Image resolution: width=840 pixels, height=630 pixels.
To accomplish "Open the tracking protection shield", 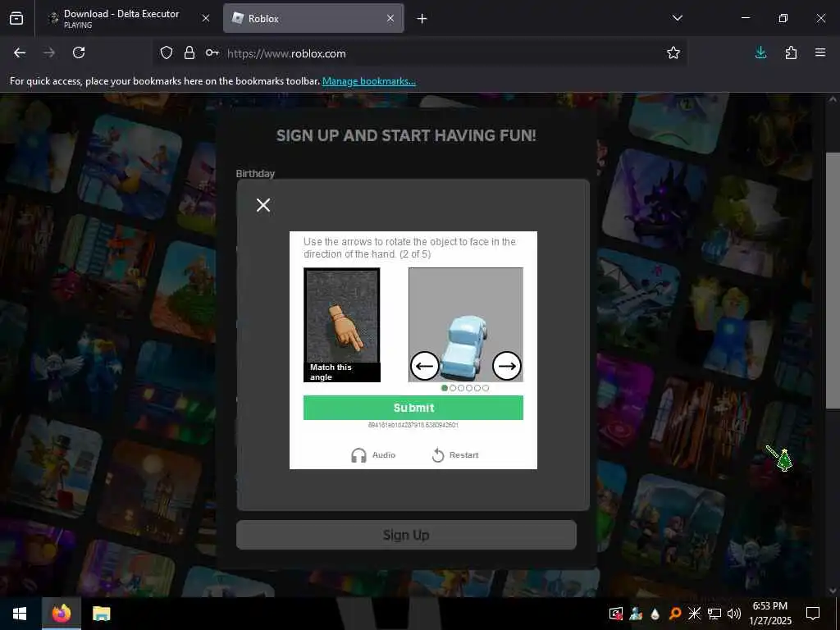I will [x=167, y=52].
